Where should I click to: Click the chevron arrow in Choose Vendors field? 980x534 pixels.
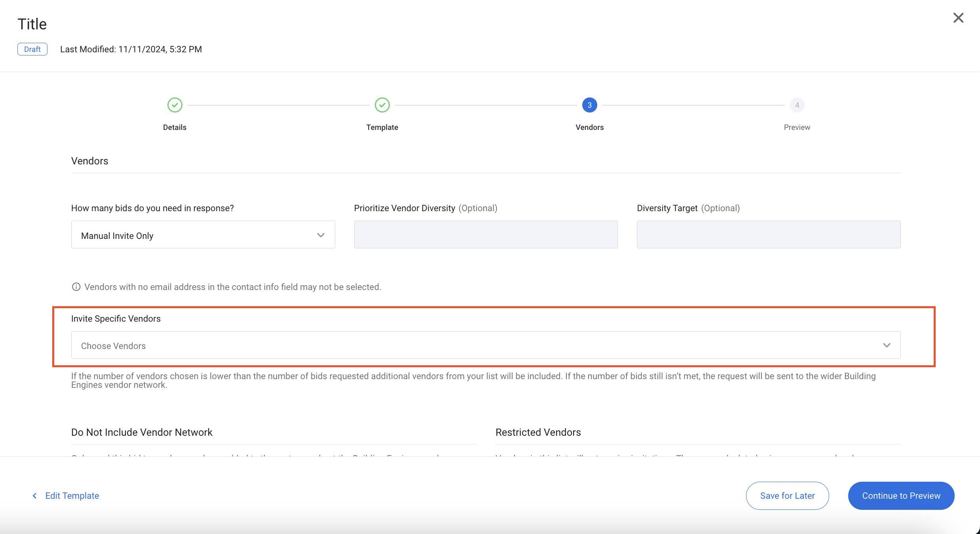[887, 345]
